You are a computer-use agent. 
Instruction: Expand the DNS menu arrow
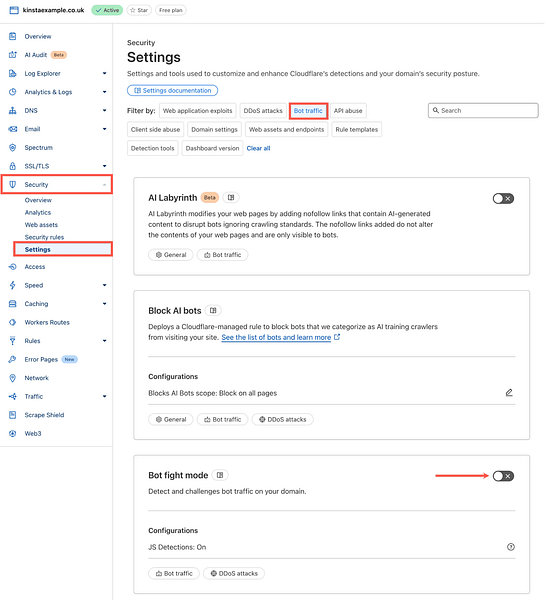point(104,111)
